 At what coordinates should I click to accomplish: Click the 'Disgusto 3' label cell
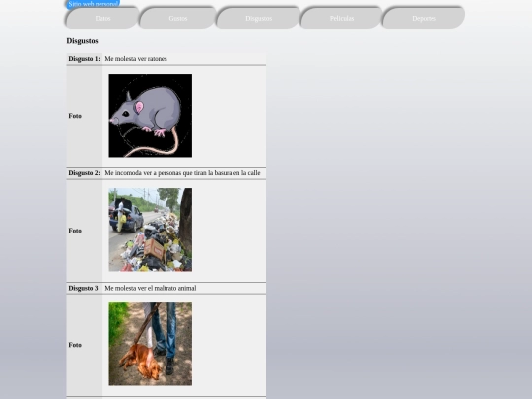(x=84, y=288)
